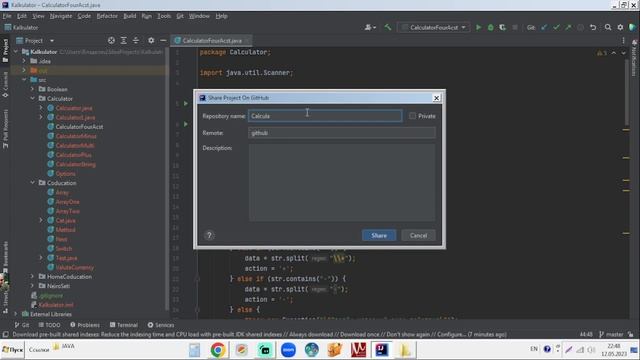This screenshot has height=360, width=640.
Task: Expand External Libraries node
Action: 16,314
